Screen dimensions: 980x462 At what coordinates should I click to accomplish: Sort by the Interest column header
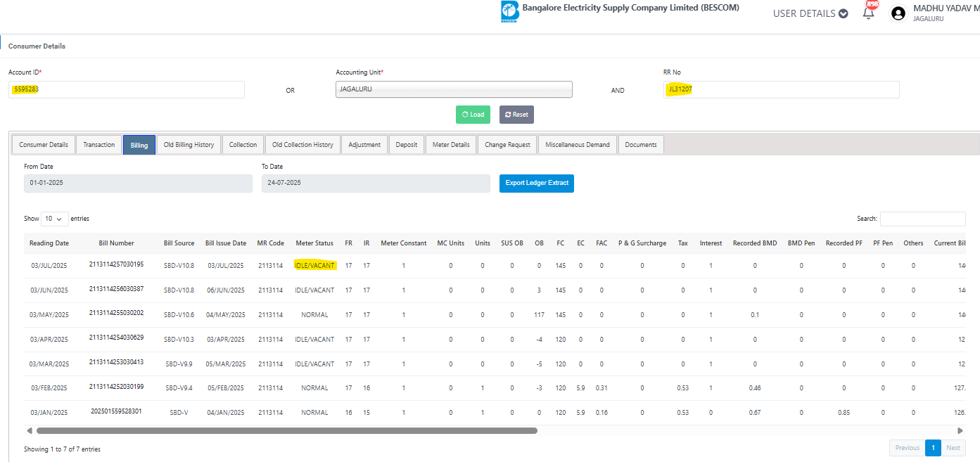[711, 243]
